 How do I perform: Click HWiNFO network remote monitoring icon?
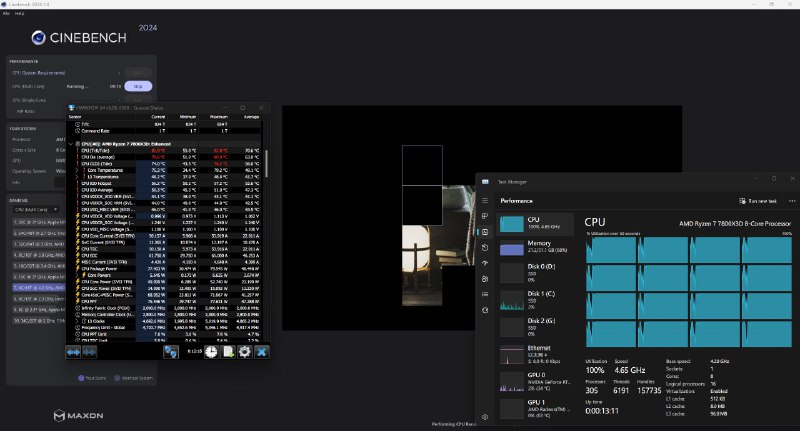pyautogui.click(x=170, y=352)
